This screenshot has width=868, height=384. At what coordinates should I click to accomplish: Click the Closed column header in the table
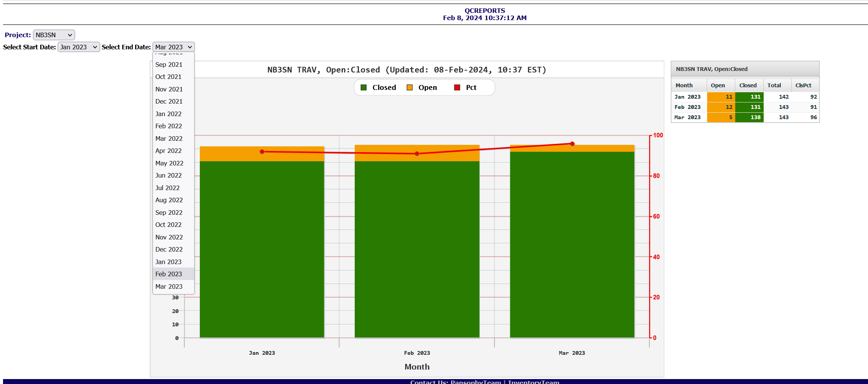click(748, 85)
